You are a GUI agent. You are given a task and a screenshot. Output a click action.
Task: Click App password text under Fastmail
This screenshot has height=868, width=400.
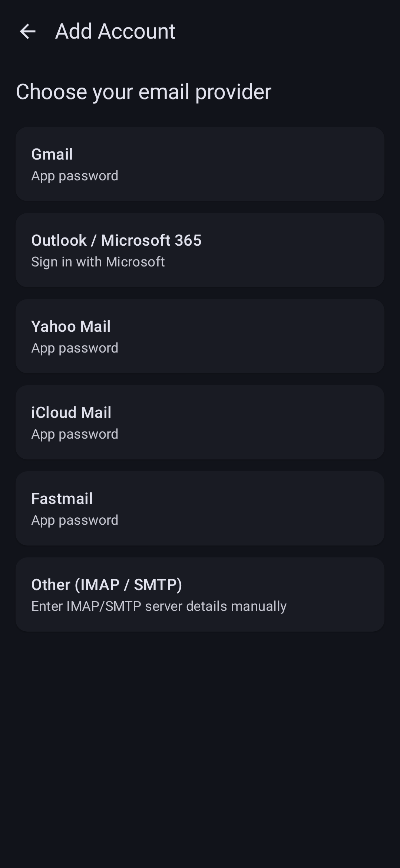(75, 520)
